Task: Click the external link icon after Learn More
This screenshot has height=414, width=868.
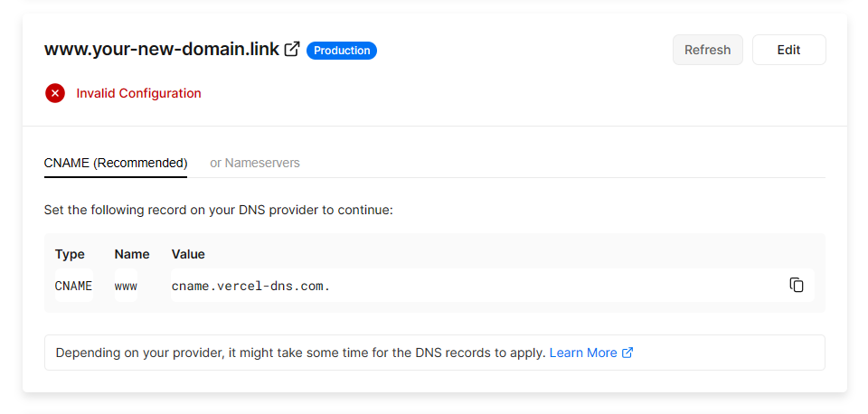Action: pos(627,353)
